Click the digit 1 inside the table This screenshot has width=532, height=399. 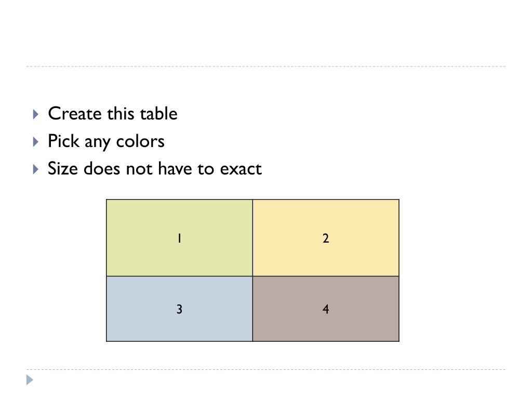point(179,238)
